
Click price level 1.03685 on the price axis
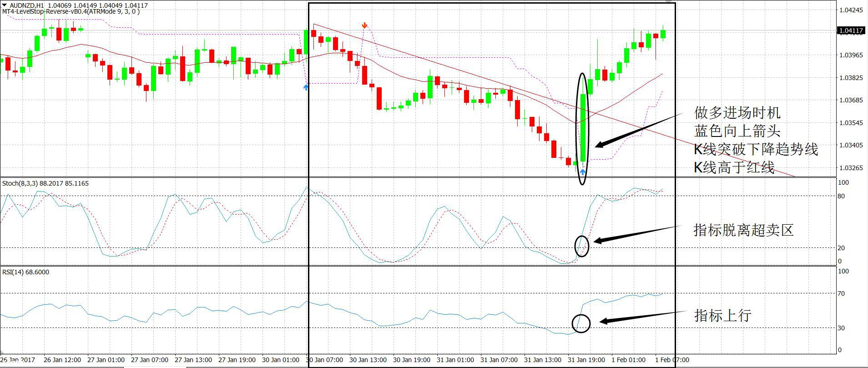tap(851, 100)
